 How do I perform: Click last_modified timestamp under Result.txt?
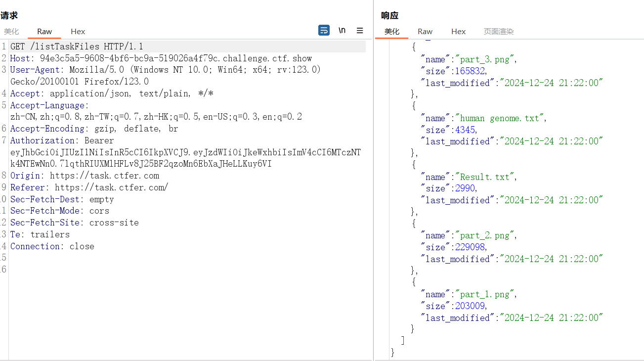pos(552,200)
